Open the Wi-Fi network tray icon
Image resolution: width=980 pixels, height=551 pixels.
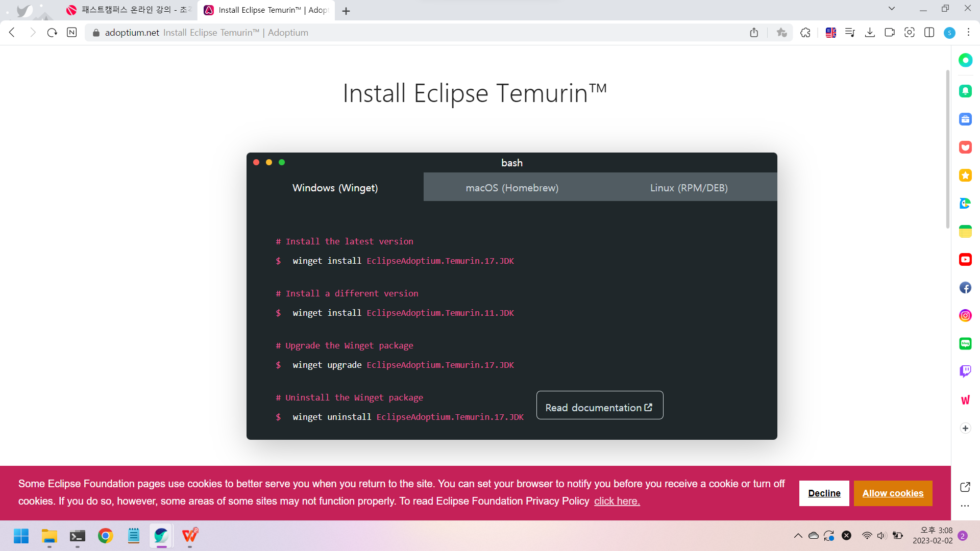(x=867, y=536)
